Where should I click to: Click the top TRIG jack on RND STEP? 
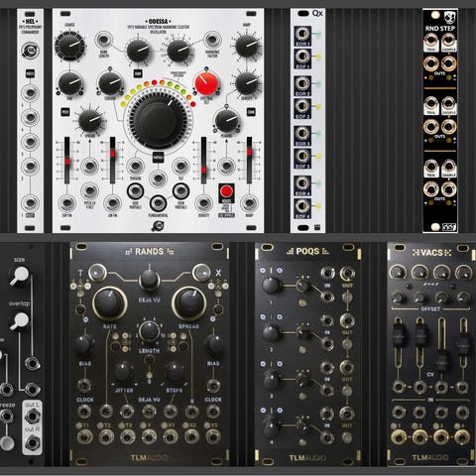[430, 41]
